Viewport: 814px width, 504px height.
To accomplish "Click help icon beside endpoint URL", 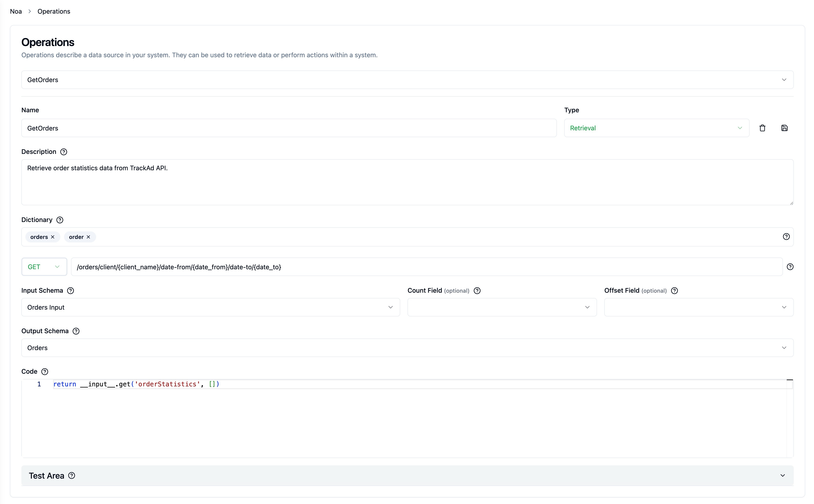I will tap(790, 267).
